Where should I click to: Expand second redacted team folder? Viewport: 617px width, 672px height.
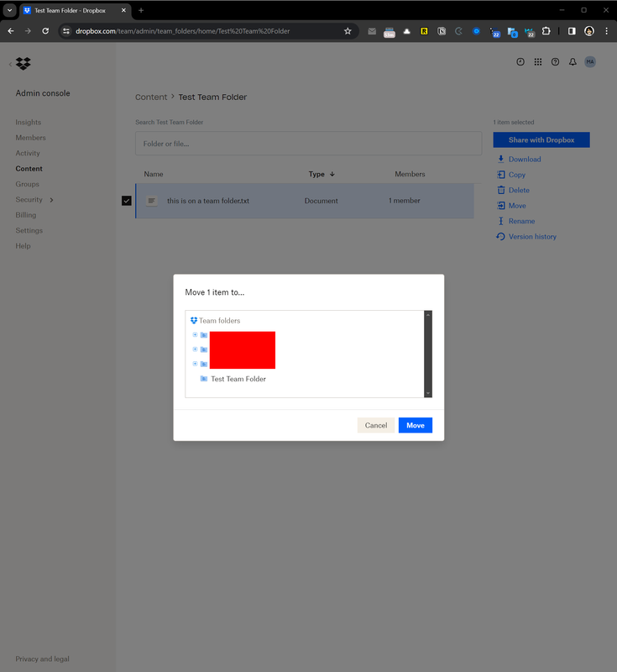tap(195, 349)
